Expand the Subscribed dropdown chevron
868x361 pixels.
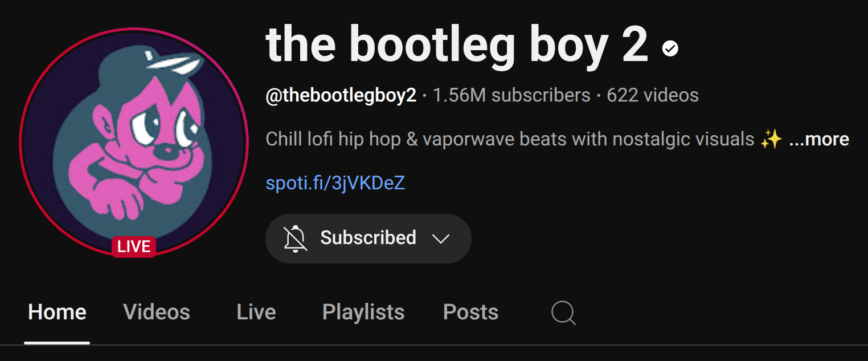tap(441, 238)
